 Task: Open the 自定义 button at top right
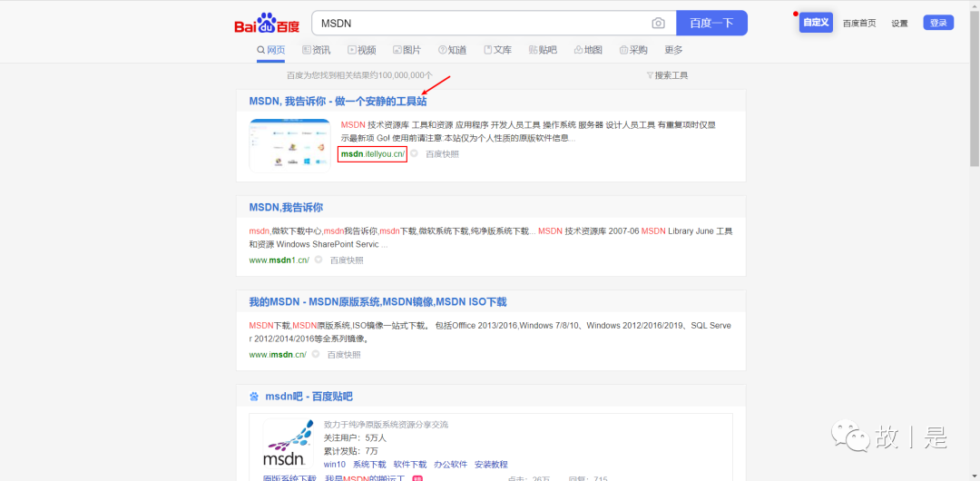click(816, 23)
